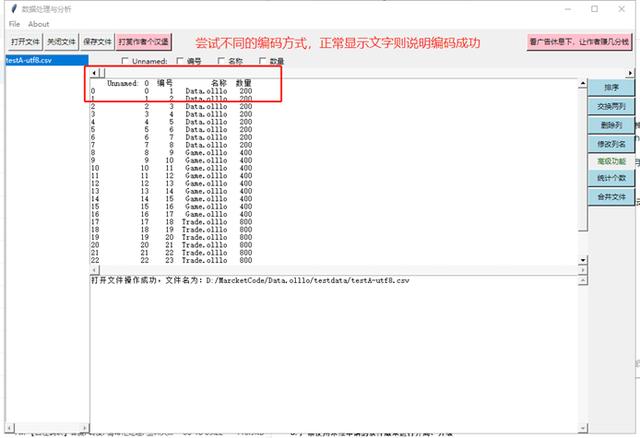The width and height of the screenshot is (640, 438).
Task: Click the data table's vertical scrollbar thumb
Action: [x=583, y=159]
